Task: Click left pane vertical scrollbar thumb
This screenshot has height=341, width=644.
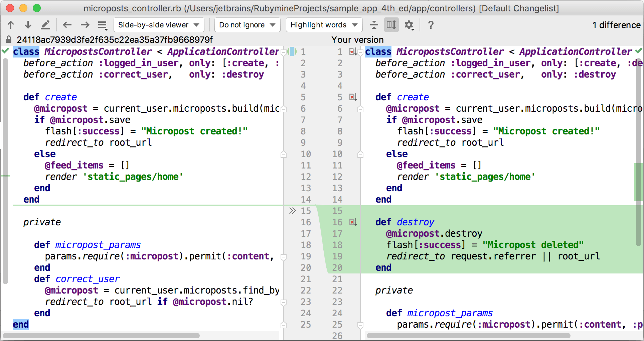Action: click(5, 171)
